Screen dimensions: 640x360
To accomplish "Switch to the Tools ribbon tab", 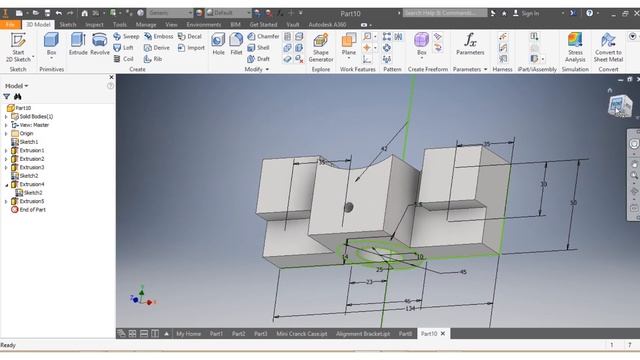I will pos(120,24).
